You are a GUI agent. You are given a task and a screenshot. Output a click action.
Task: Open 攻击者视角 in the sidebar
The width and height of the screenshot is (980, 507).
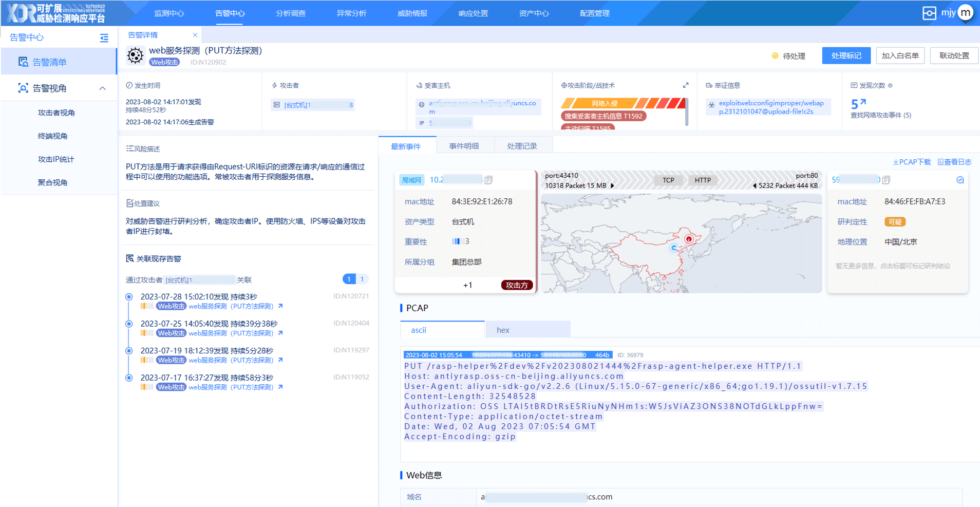(56, 112)
